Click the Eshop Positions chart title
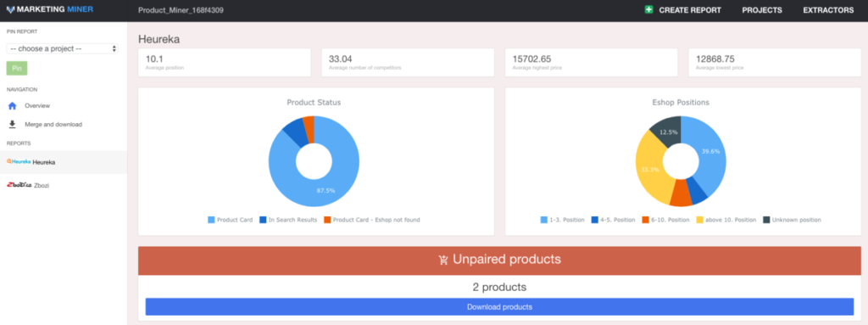868x325 pixels. point(681,103)
